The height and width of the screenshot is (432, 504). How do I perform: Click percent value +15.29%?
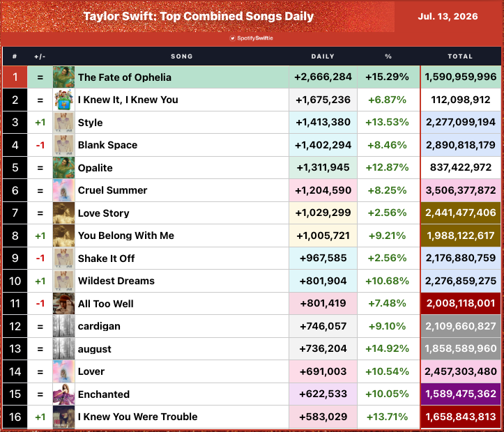(388, 77)
